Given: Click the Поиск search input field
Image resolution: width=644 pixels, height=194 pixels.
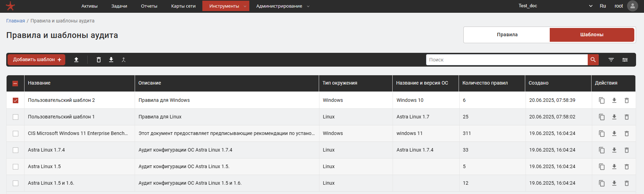Looking at the screenshot, I should (507, 60).
